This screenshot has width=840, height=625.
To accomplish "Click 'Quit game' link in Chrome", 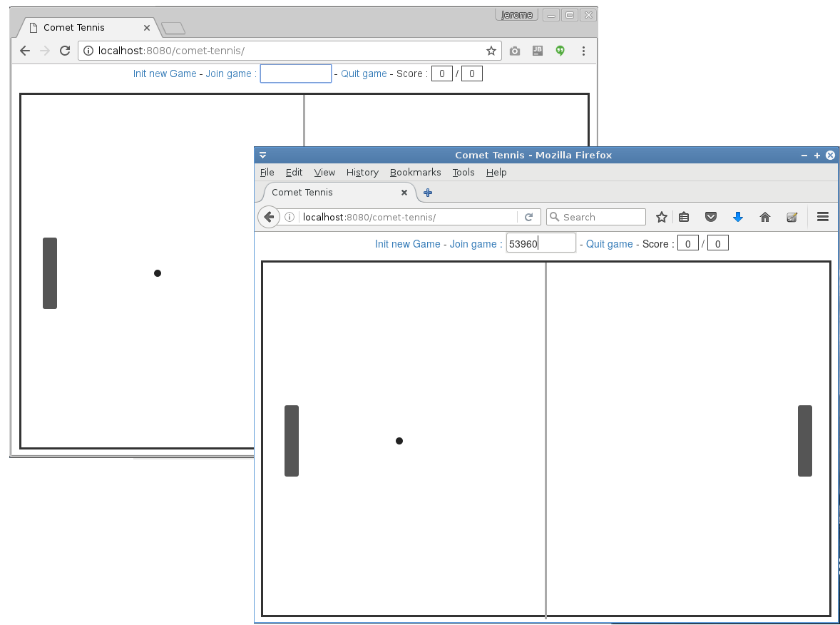I will (x=364, y=73).
